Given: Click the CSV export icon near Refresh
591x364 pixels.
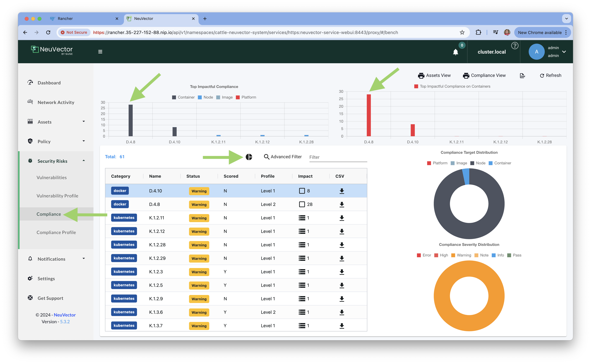Looking at the screenshot, I should (x=522, y=76).
